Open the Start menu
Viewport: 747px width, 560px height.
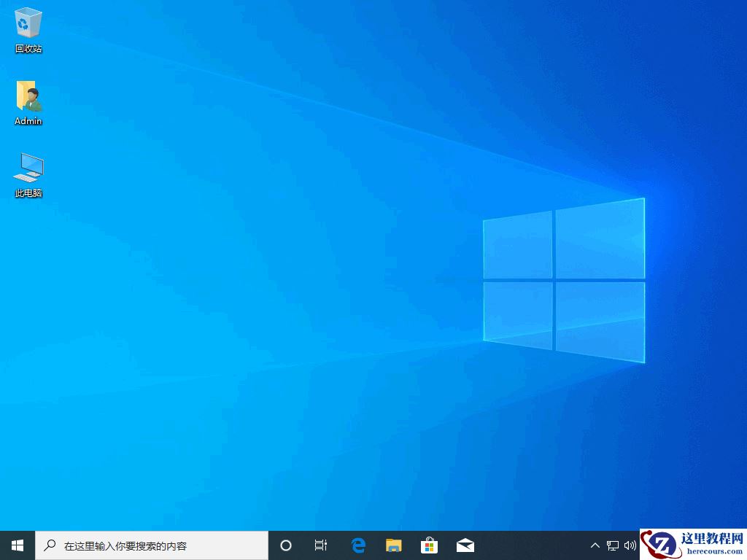tap(16, 545)
